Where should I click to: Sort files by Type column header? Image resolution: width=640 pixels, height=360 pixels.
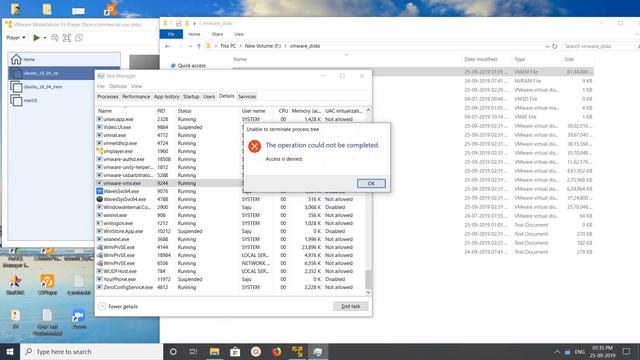tap(520, 59)
